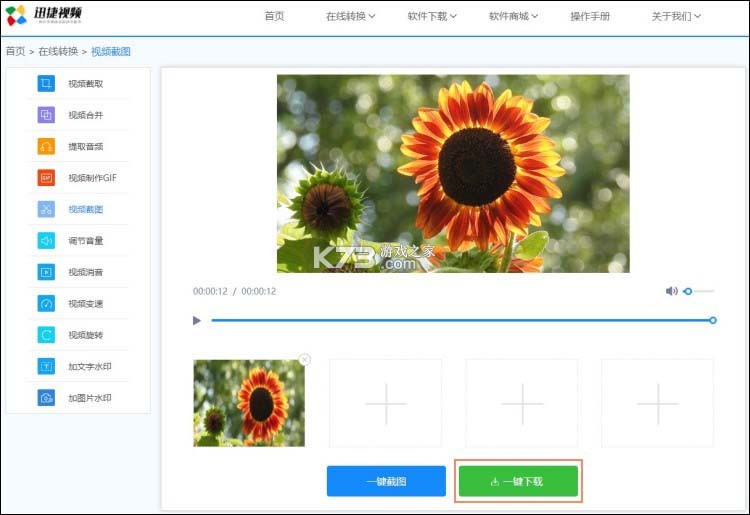The height and width of the screenshot is (515, 750).
Task: Click the 视频制作GIF icon
Action: click(x=46, y=178)
